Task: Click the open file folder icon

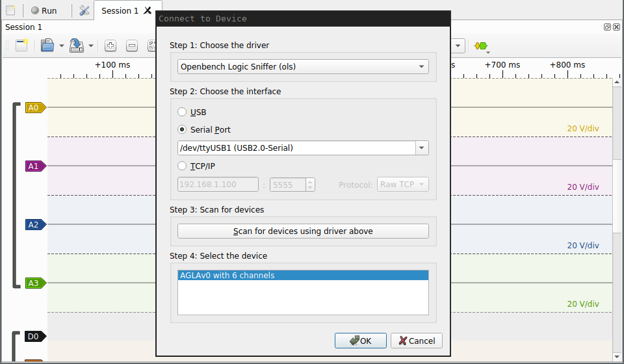Action: pos(47,45)
